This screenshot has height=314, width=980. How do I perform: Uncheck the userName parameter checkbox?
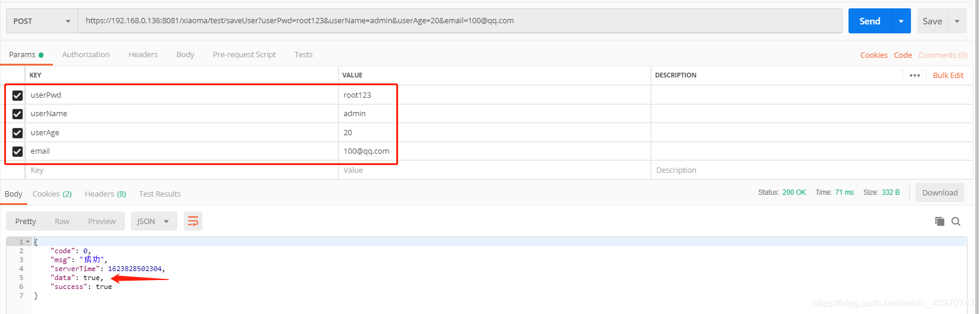pyautogui.click(x=17, y=114)
